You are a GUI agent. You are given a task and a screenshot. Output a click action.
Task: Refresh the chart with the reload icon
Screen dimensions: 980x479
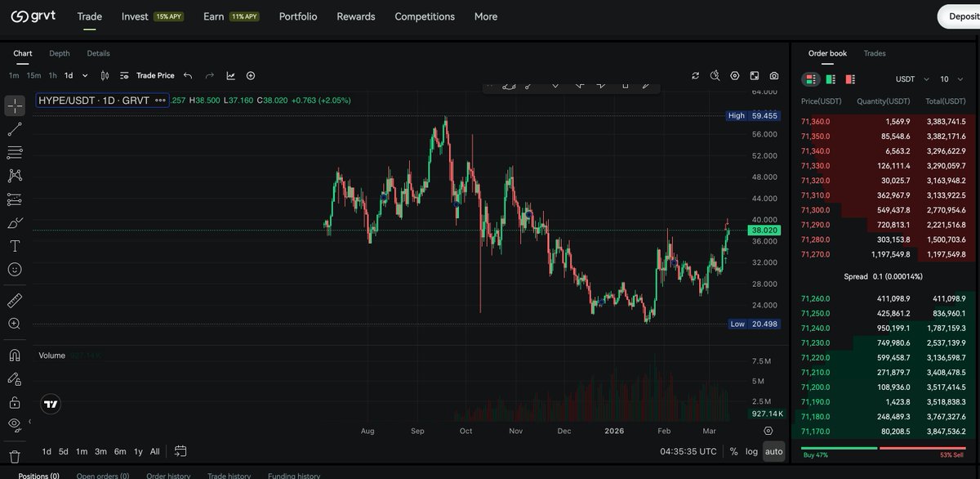click(x=695, y=75)
